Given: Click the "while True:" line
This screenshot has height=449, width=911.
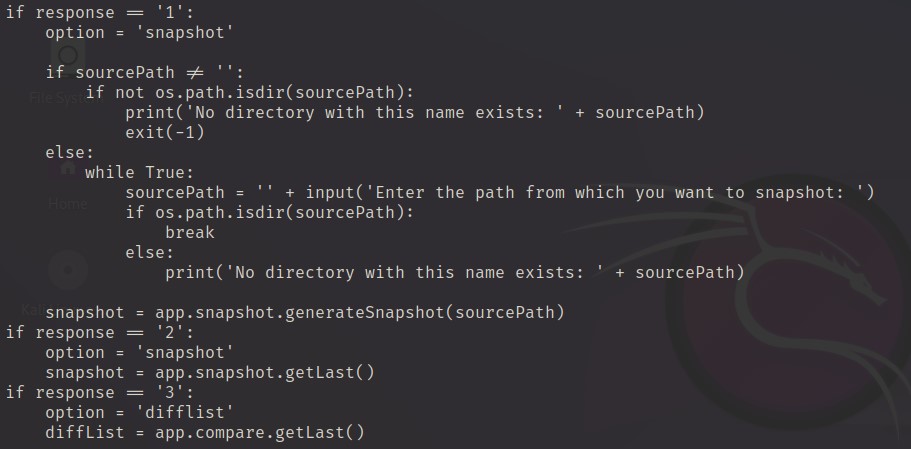Looking at the screenshot, I should (139, 173).
